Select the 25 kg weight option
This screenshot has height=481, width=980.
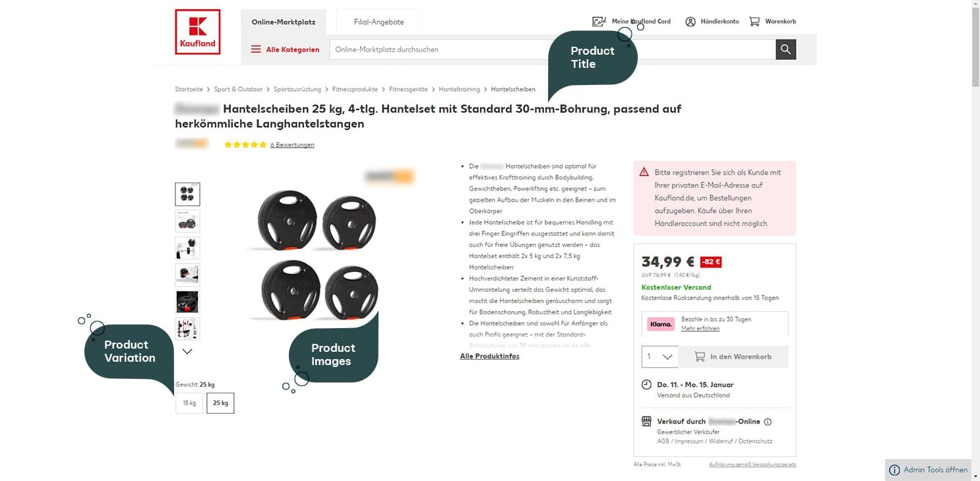click(220, 403)
